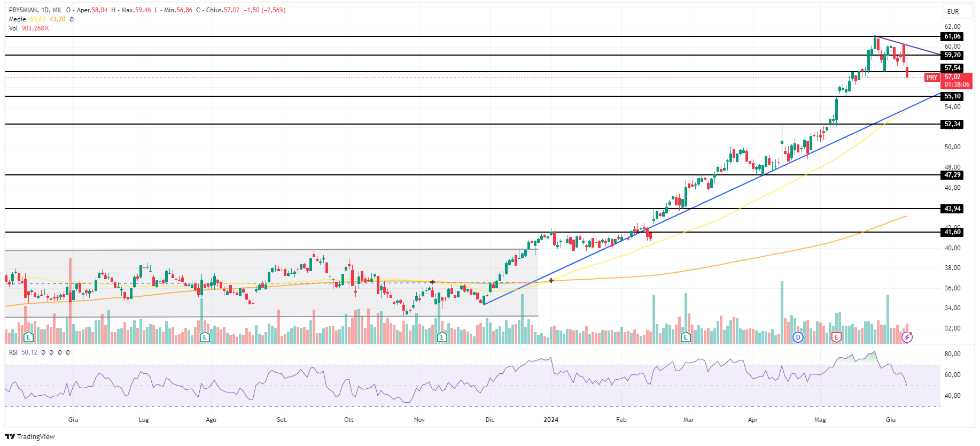Click the TradingView logo
The image size is (980, 446).
(30, 436)
